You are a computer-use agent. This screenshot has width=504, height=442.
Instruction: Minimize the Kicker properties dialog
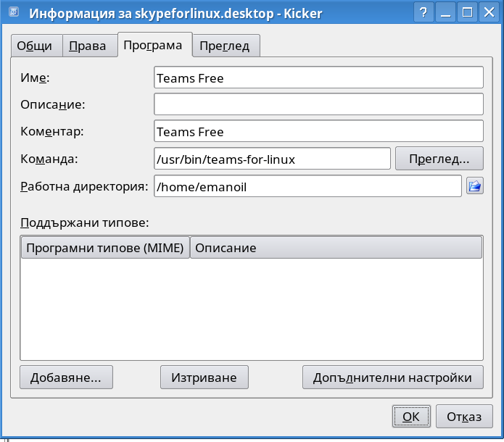click(x=445, y=12)
